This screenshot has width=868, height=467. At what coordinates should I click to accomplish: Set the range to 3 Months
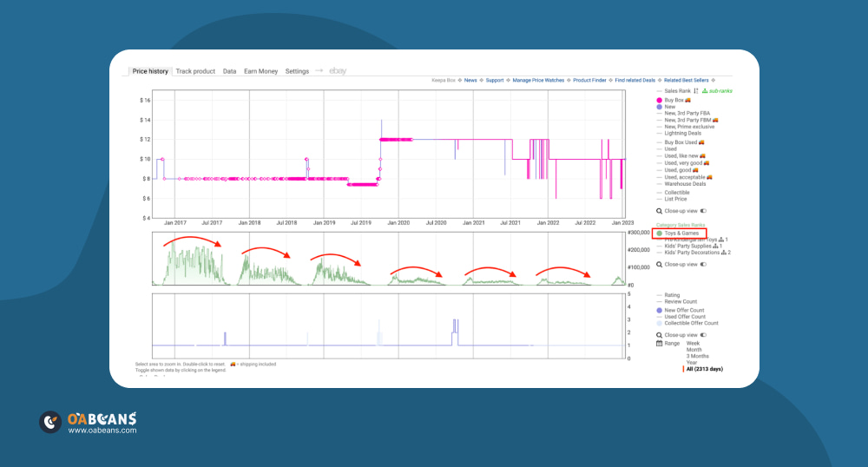click(698, 357)
